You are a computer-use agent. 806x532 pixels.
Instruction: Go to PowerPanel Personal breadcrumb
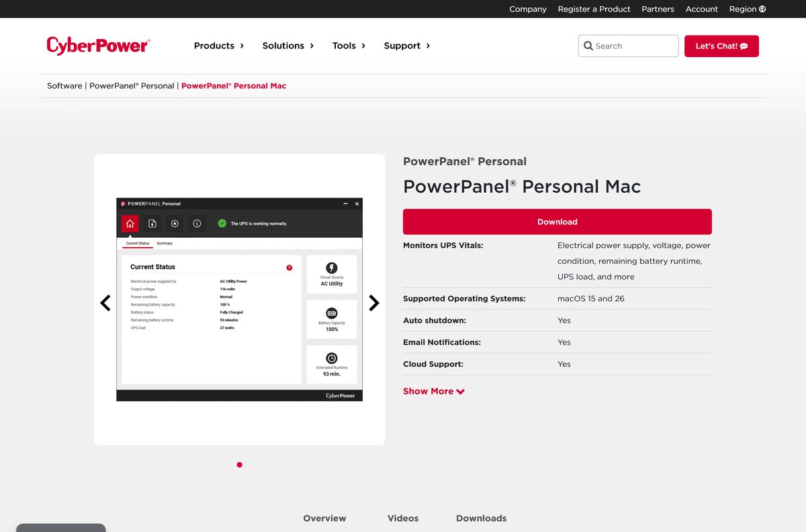(x=132, y=85)
